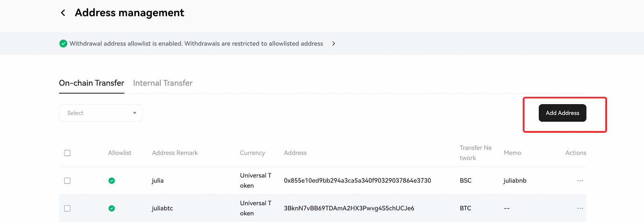Click the green allowlist status icon for julia

pos(112,181)
